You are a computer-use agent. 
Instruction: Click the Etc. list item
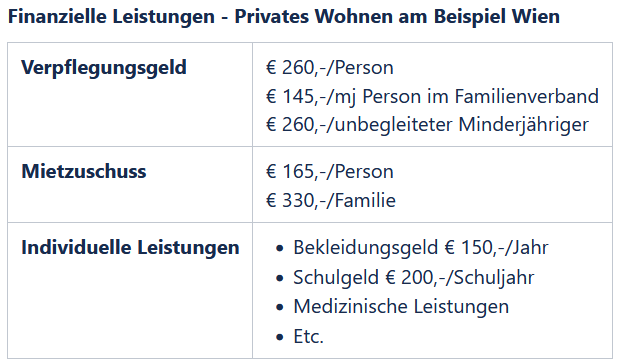click(308, 337)
